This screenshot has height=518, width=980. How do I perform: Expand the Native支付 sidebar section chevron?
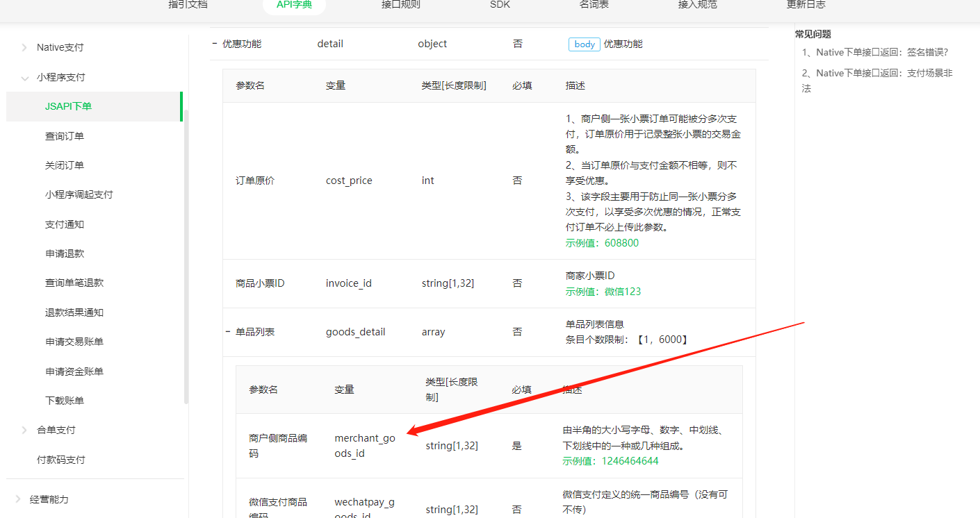tap(24, 48)
